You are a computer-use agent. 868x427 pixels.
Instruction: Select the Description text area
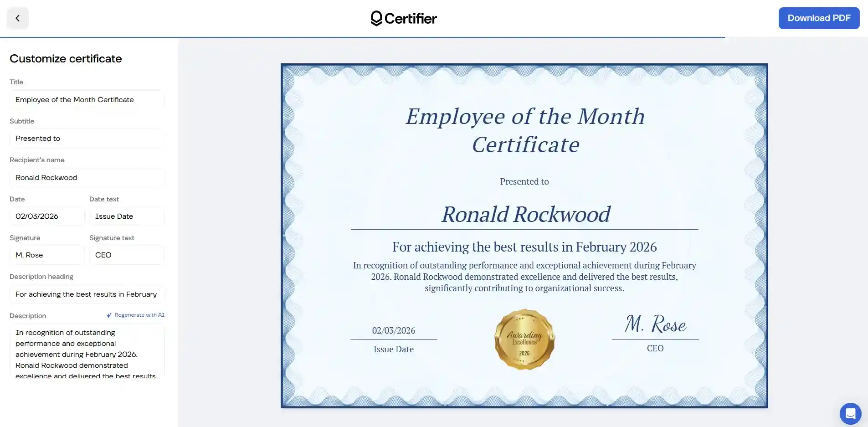87,353
